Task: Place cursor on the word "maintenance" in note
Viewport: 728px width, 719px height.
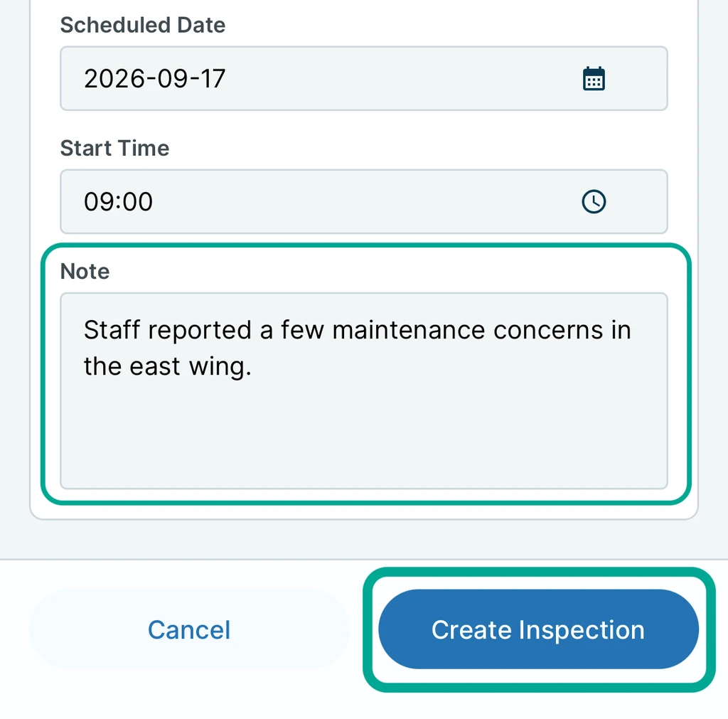Action: 409,331
